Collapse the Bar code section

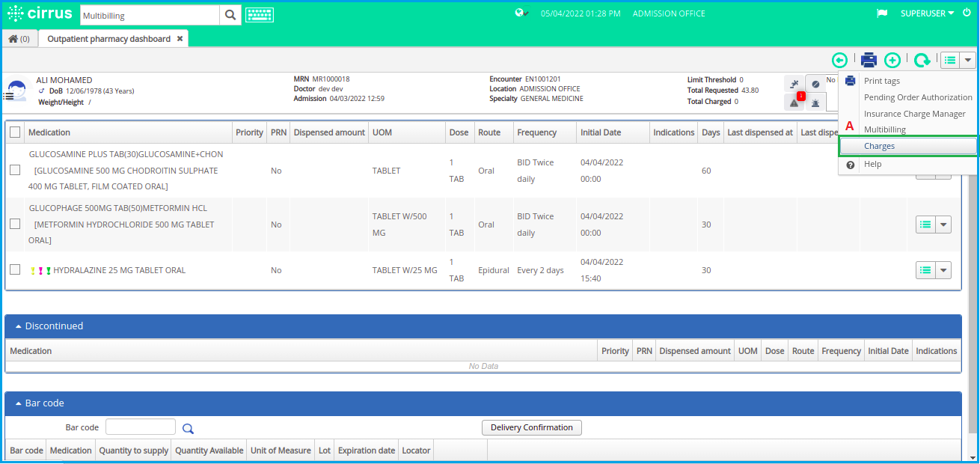pyautogui.click(x=18, y=403)
